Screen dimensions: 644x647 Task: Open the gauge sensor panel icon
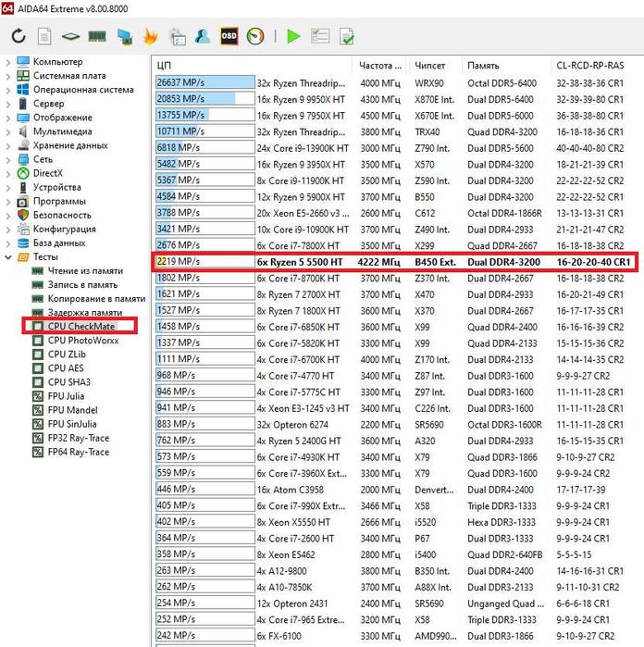click(255, 36)
